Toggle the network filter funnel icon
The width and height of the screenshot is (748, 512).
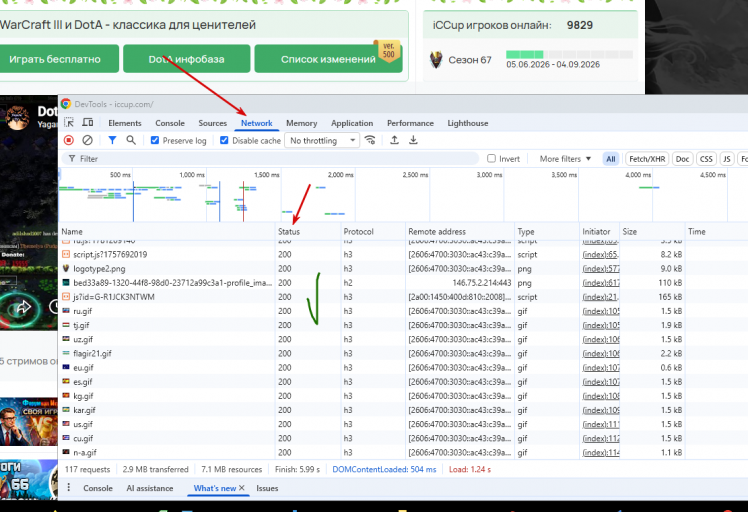(112, 140)
